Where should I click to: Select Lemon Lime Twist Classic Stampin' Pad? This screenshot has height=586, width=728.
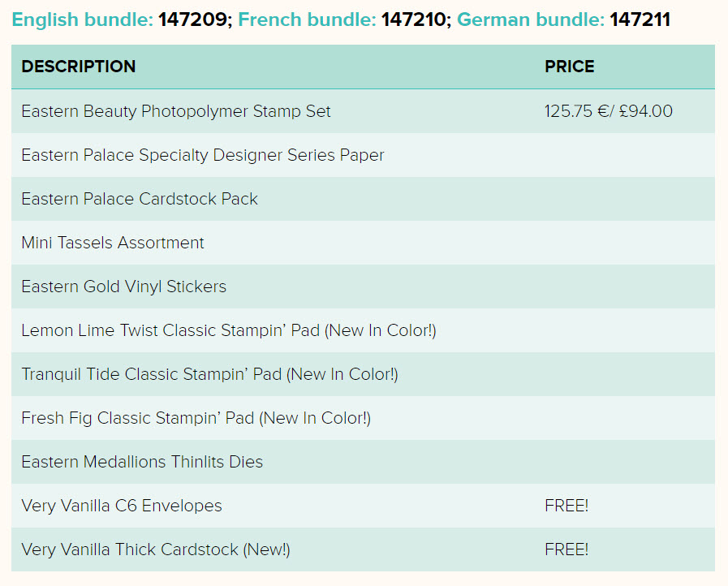pos(229,330)
